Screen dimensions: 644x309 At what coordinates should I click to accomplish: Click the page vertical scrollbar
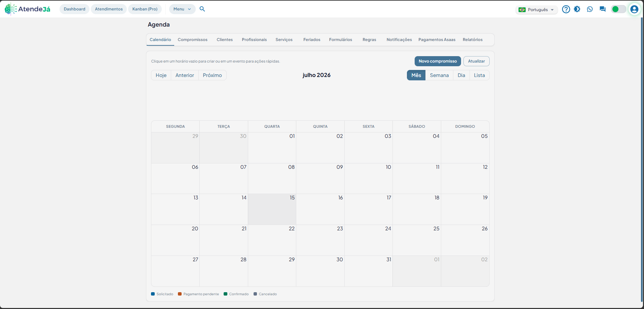click(x=642, y=159)
